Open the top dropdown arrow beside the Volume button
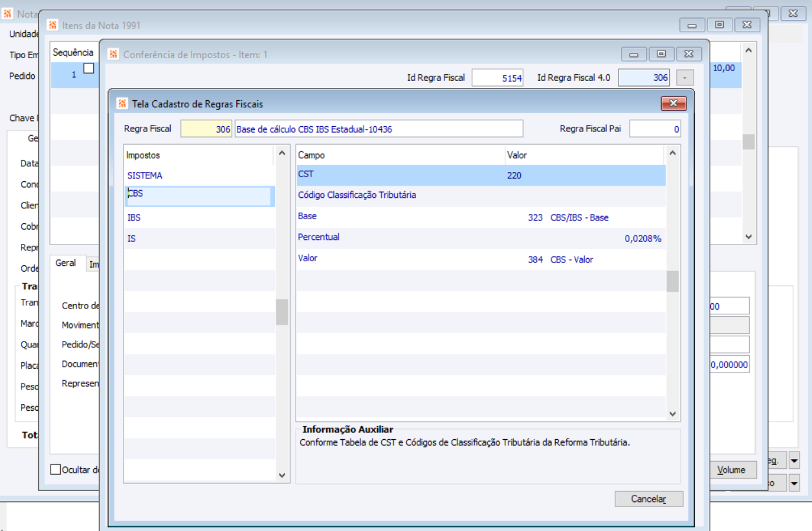Screen dimensions: 812x531 [795, 461]
